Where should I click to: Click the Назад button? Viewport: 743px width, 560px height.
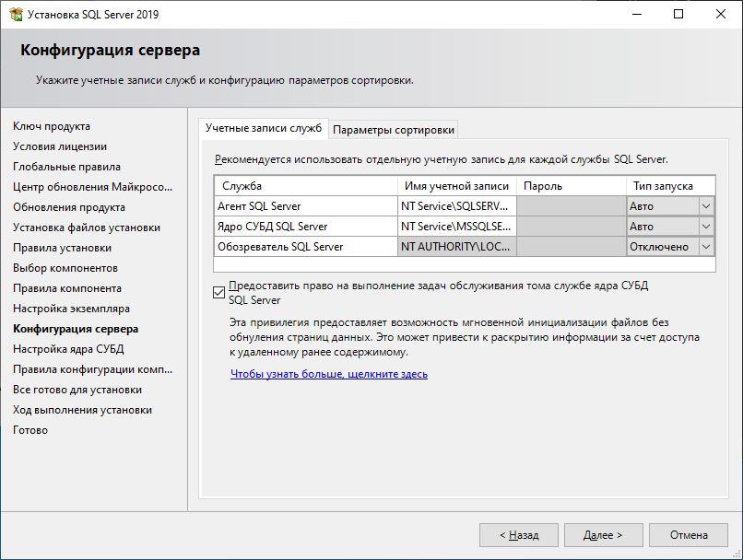(519, 535)
